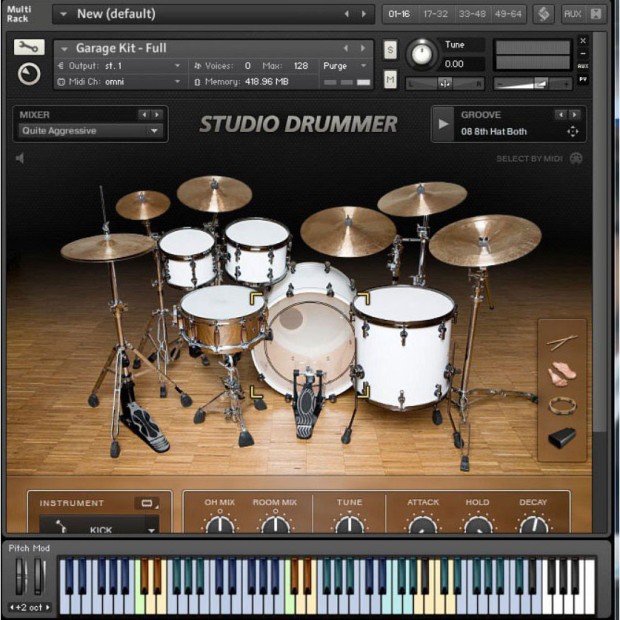Toggle the PV button in the instrument header

coord(583,79)
